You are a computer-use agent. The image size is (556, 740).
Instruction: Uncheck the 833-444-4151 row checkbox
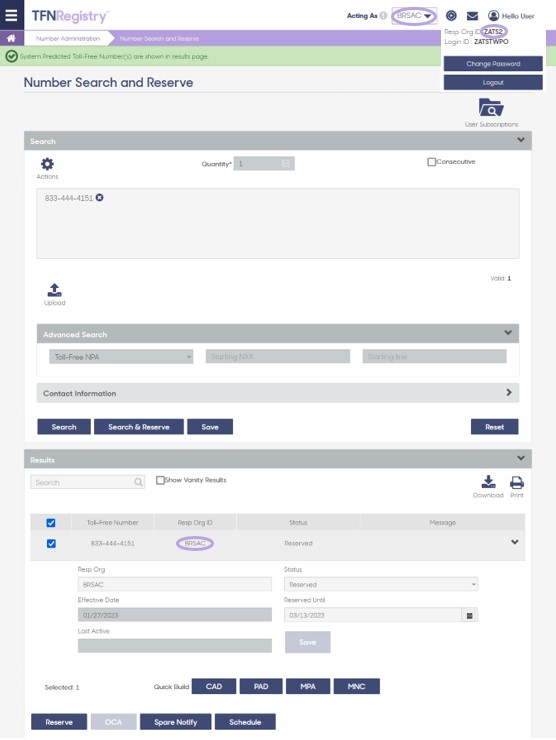pyautogui.click(x=51, y=544)
